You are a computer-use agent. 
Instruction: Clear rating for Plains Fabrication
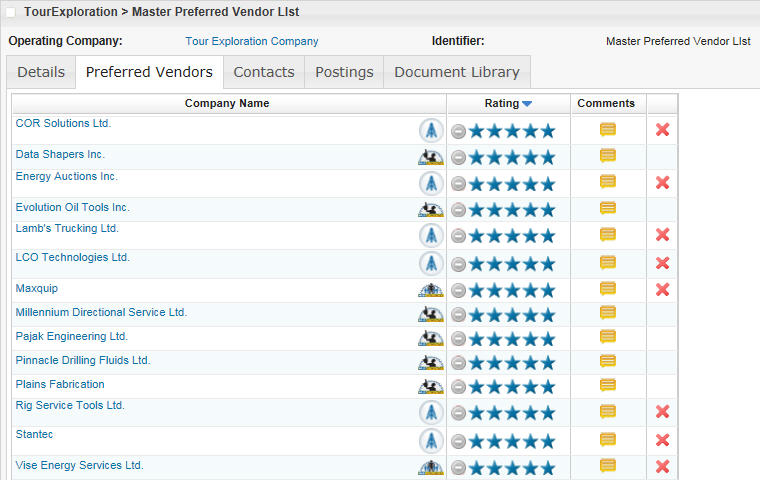pos(458,387)
